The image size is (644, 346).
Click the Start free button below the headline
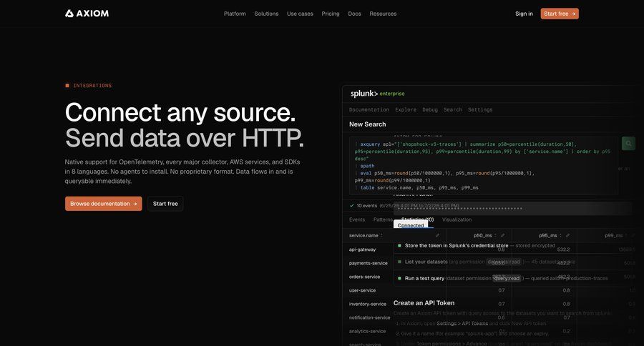tap(165, 204)
